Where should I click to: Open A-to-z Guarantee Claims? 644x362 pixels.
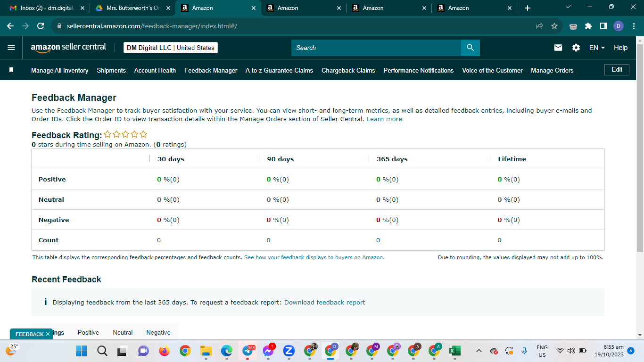pyautogui.click(x=279, y=70)
